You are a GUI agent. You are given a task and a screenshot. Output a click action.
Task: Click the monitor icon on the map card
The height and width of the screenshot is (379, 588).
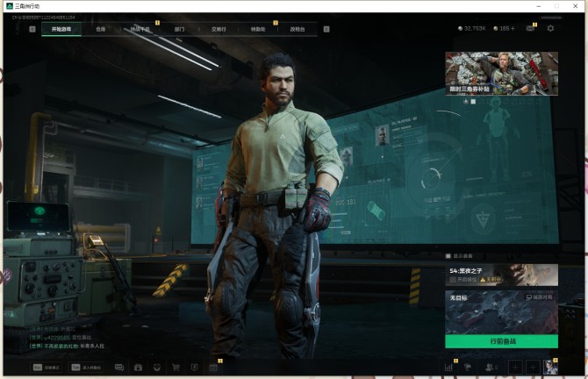[528, 297]
